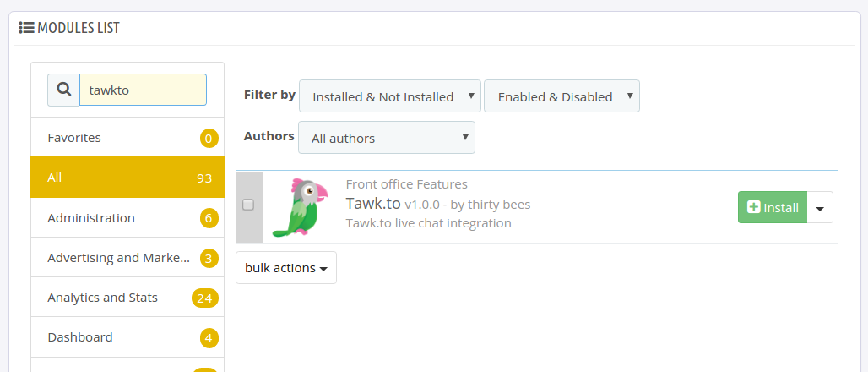
Task: Open the Installed & Not Installed filter
Action: 390,96
